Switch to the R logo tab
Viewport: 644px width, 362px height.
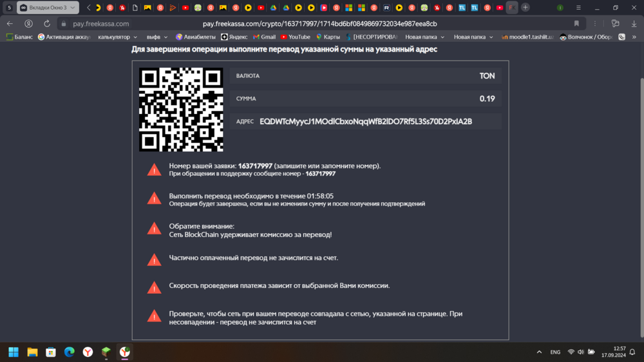pos(386,7)
